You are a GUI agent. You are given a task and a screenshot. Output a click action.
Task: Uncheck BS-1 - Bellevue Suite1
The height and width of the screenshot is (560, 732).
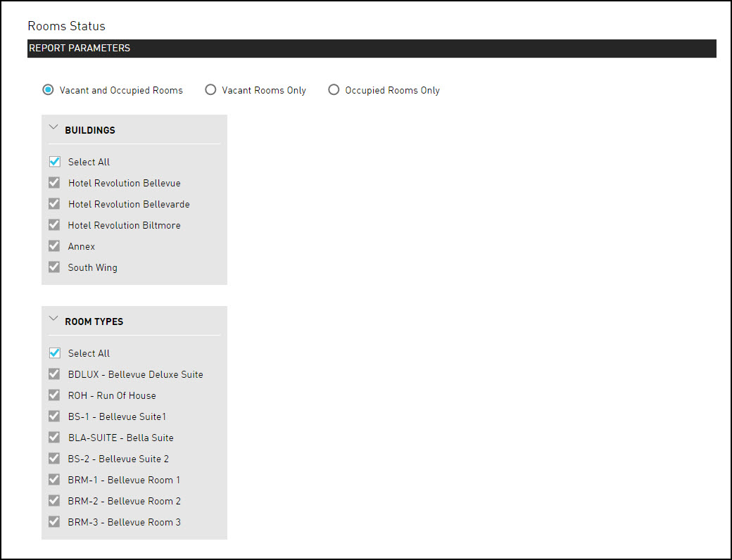point(54,416)
